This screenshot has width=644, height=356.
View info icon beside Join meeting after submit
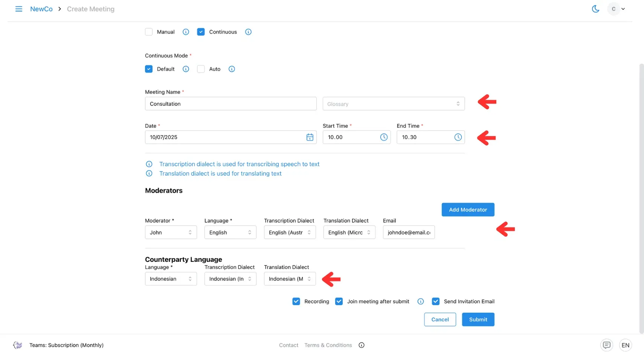pyautogui.click(x=420, y=301)
